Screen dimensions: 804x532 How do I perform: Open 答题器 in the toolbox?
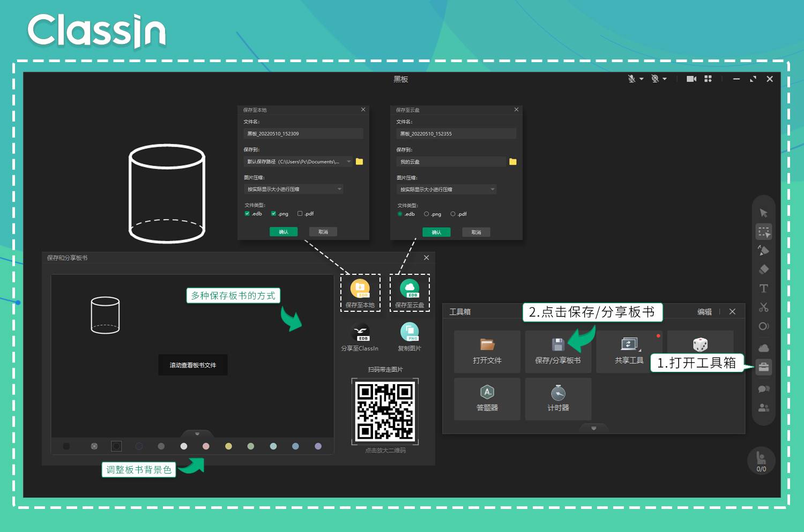[487, 399]
